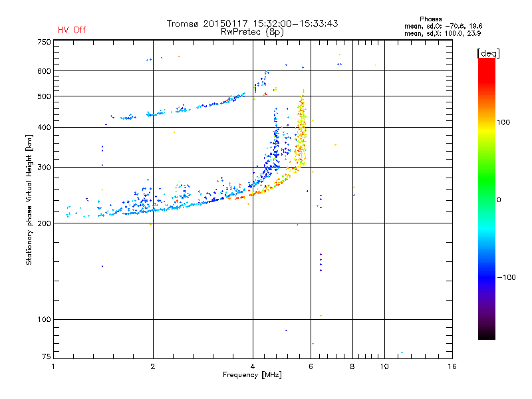This screenshot has height=399, width=532.
Task: Click the colorbar tick label '-100'
Action: pyautogui.click(x=506, y=277)
